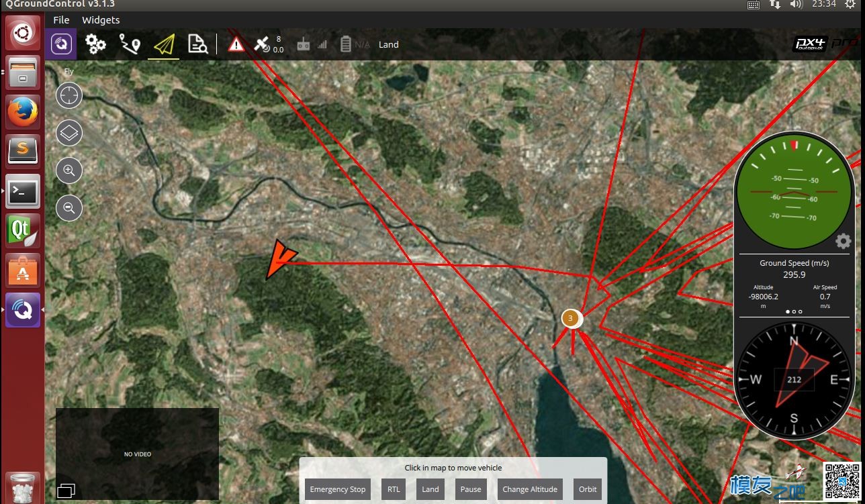The height and width of the screenshot is (504, 865).
Task: Click the instrument panel page dots
Action: [x=794, y=311]
